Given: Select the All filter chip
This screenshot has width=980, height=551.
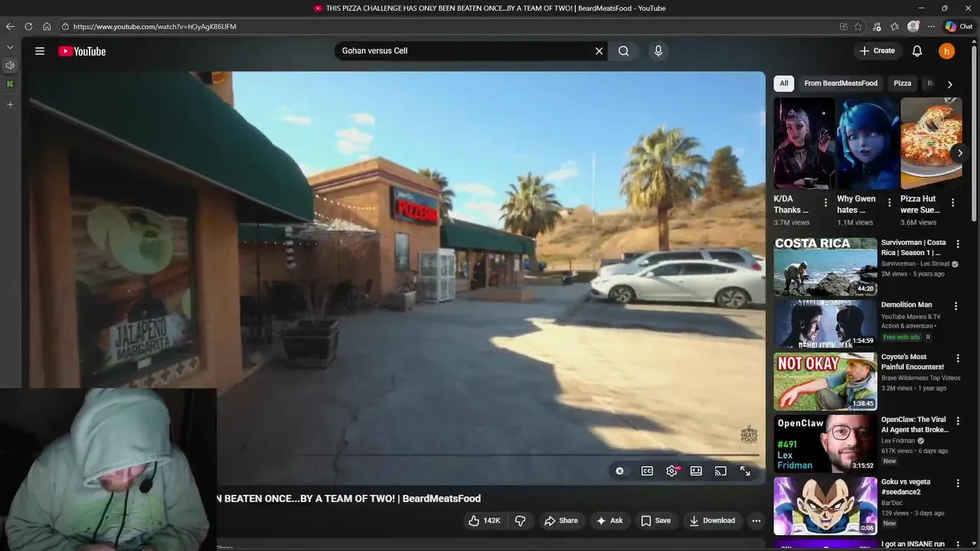Looking at the screenshot, I should tap(783, 83).
